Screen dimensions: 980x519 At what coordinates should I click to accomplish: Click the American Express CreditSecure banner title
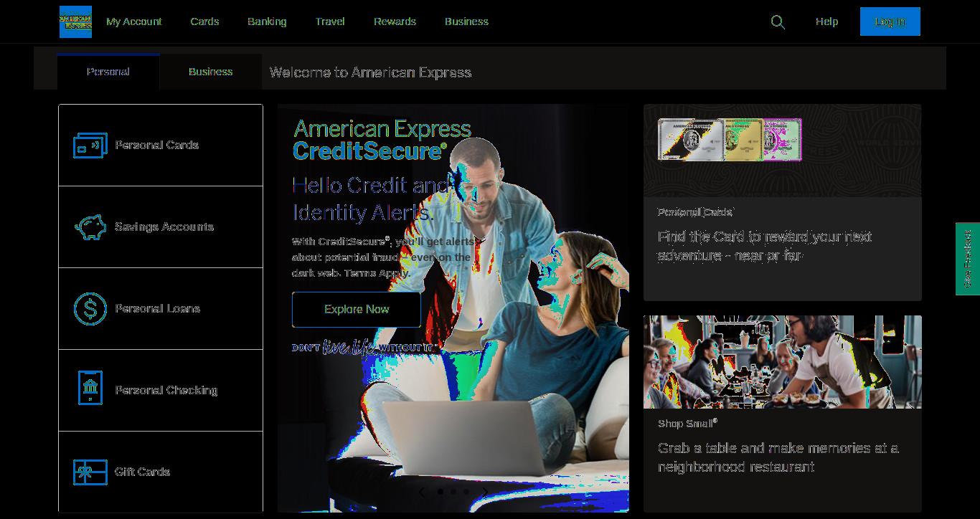click(382, 140)
